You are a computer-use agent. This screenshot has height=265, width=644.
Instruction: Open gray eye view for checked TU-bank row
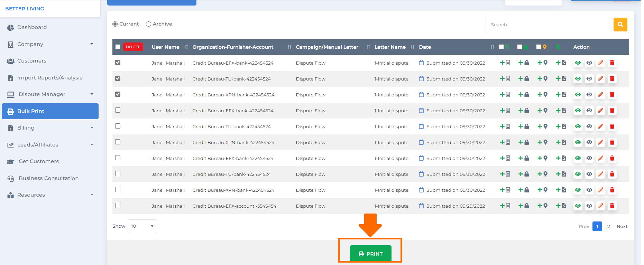coord(589,79)
